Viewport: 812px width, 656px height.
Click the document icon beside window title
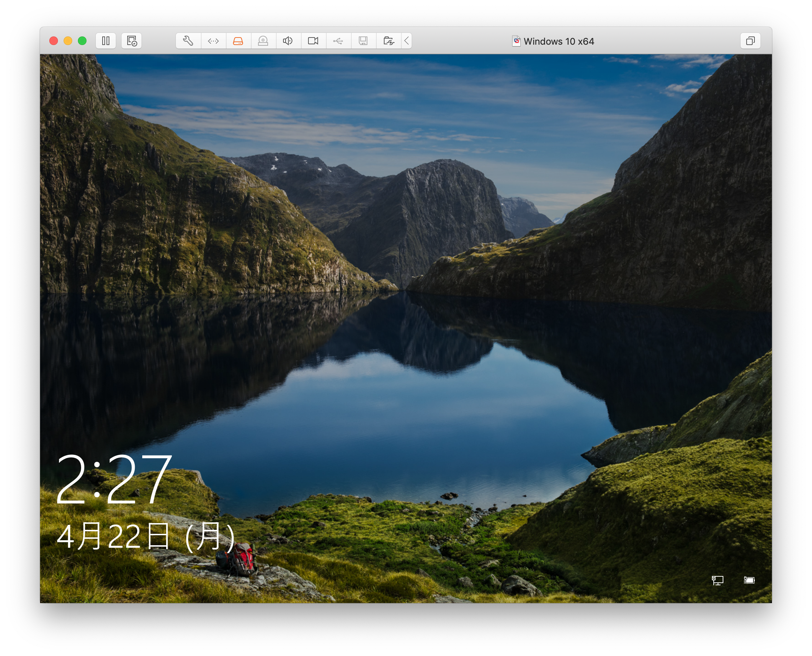pos(516,41)
